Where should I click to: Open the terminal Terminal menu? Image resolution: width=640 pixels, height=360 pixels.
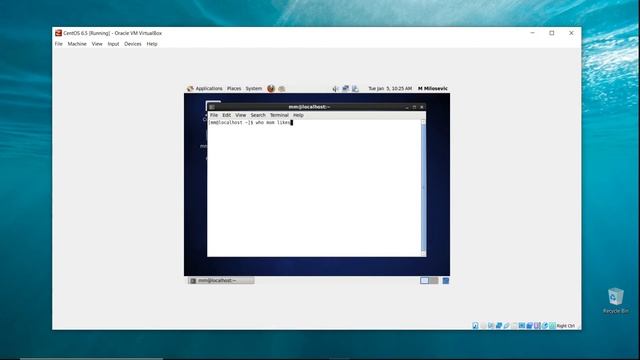point(279,115)
